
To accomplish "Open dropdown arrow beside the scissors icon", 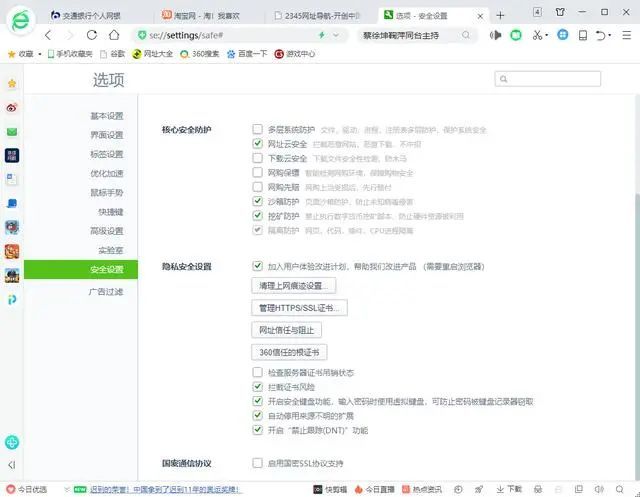I will (547, 36).
